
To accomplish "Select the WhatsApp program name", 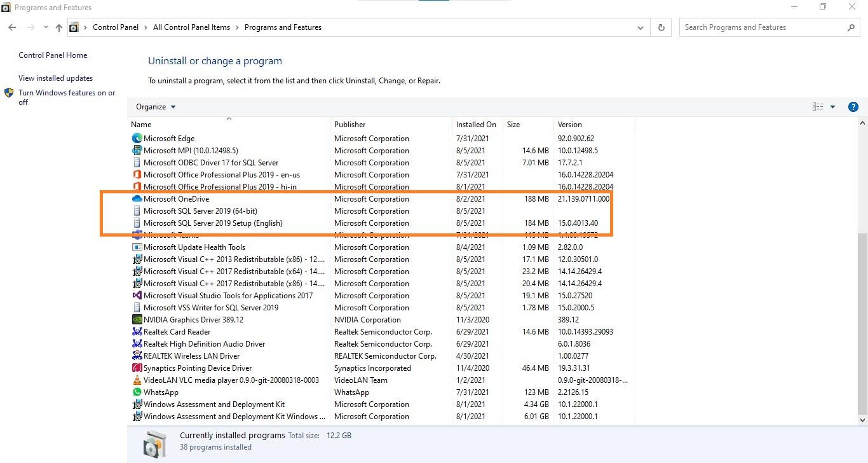I will click(161, 392).
